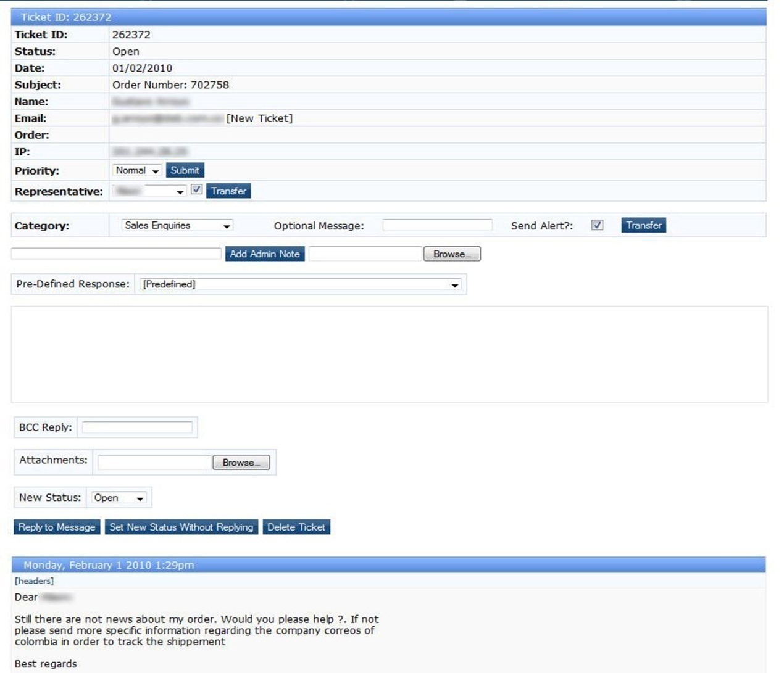This screenshot has width=784, height=673.
Task: Open the New Status dropdown
Action: [119, 498]
